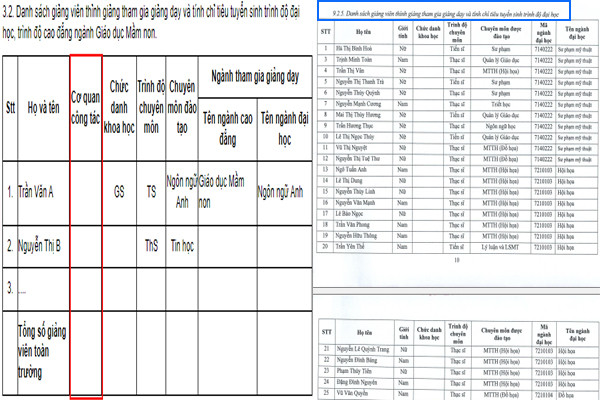Select the 'Ngôn ngữ học' cell
Screen dimensions: 600x400
[501, 126]
